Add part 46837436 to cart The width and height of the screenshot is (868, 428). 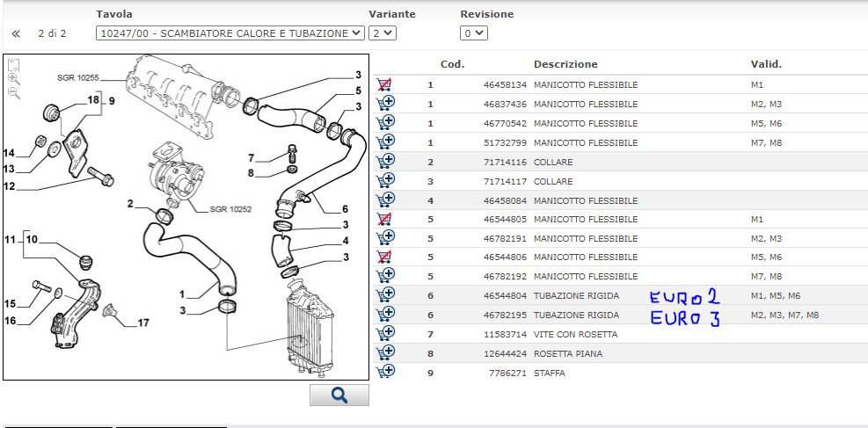click(x=384, y=104)
